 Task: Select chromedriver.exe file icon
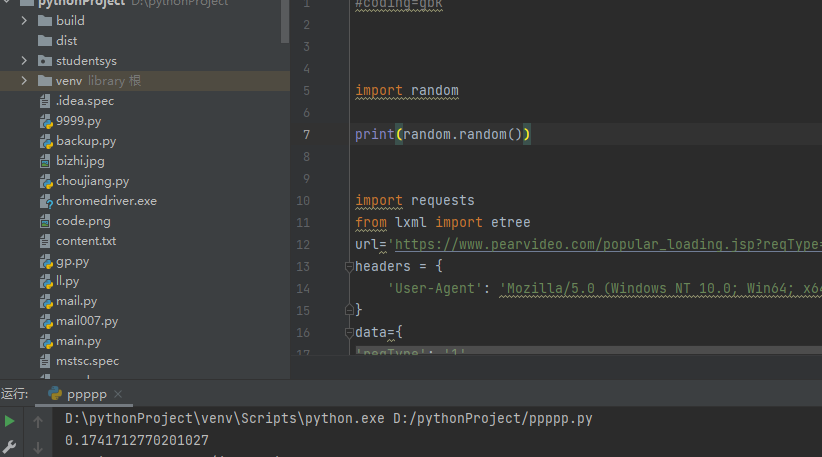tap(45, 201)
